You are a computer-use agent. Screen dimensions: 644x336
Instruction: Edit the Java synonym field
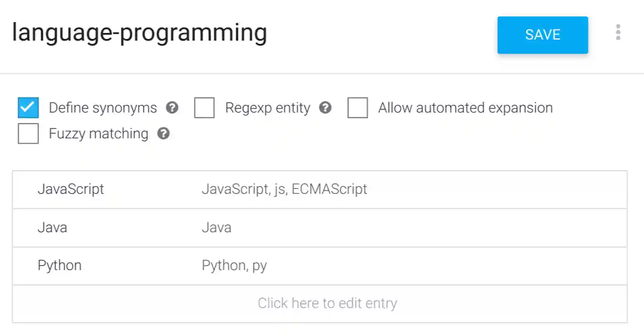(x=216, y=228)
